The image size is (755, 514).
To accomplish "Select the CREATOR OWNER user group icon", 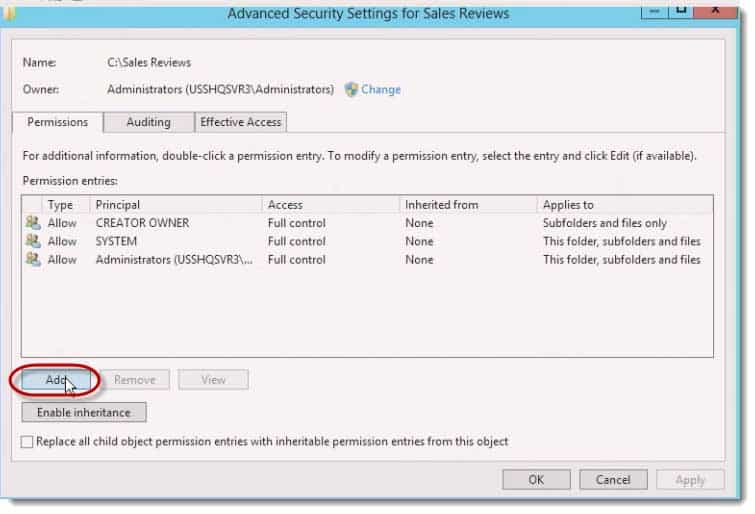I will click(x=33, y=223).
